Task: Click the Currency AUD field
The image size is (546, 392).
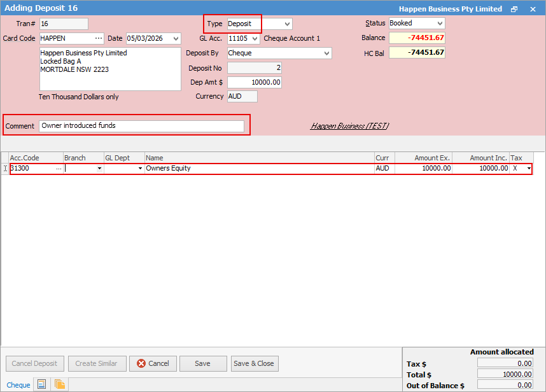Action: 242,97
